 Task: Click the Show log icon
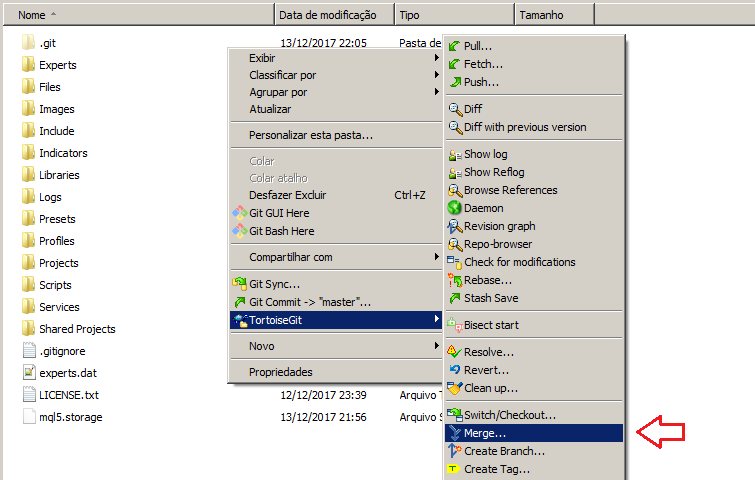point(455,155)
